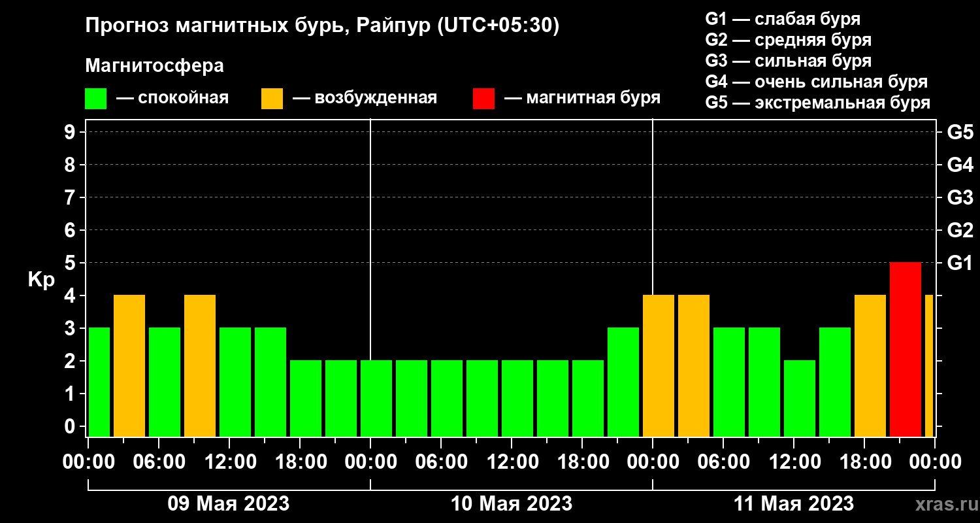Click the orange excited magnetosphere legend swatch
This screenshot has width=980, height=523.
click(x=272, y=98)
